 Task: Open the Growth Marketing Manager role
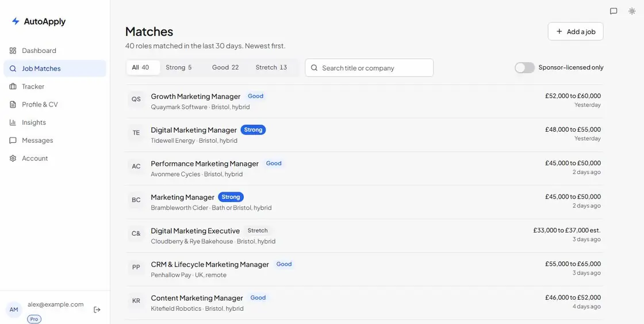(x=195, y=96)
